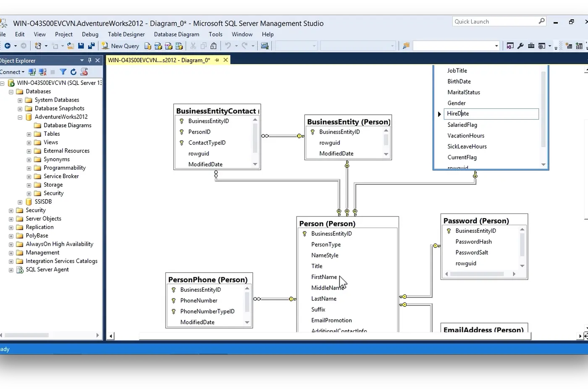Click the Database Engine Query icon
Screen dimensions: 588x392
[x=148, y=46]
